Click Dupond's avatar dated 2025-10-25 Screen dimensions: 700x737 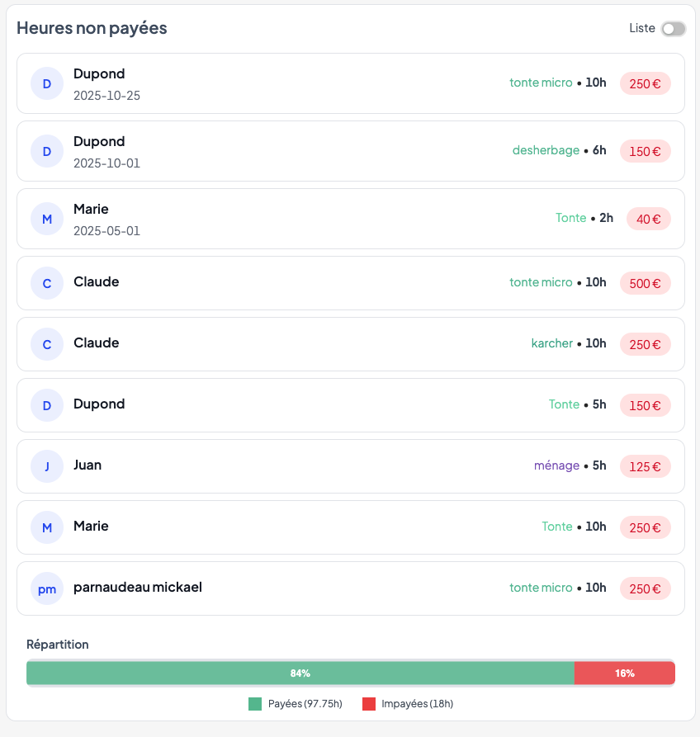(x=47, y=83)
